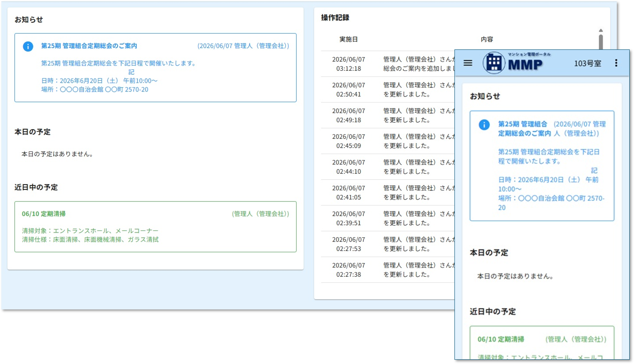This screenshot has height=364, width=634.
Task: Select log row dated 02:44:10
Action: (x=388, y=167)
